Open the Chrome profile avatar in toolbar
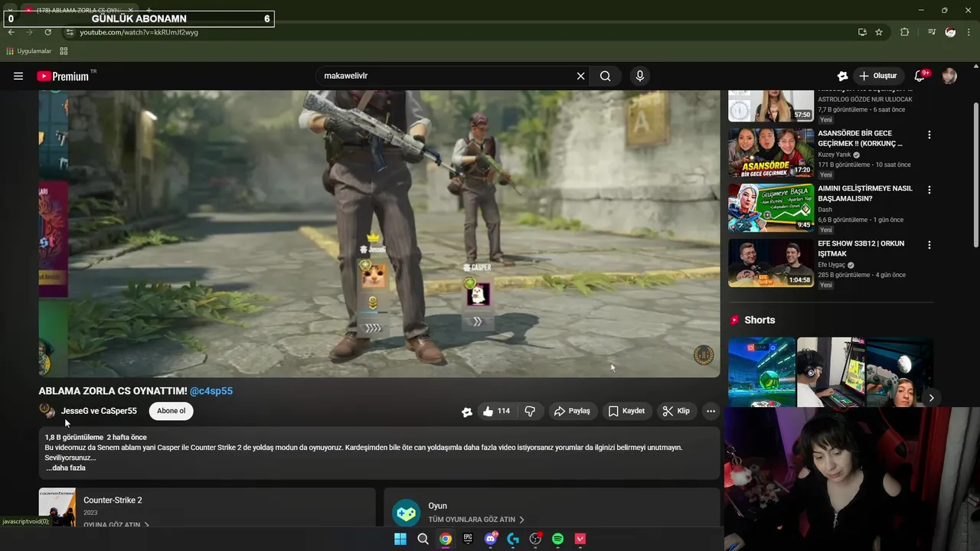Image resolution: width=980 pixels, height=551 pixels. (950, 32)
